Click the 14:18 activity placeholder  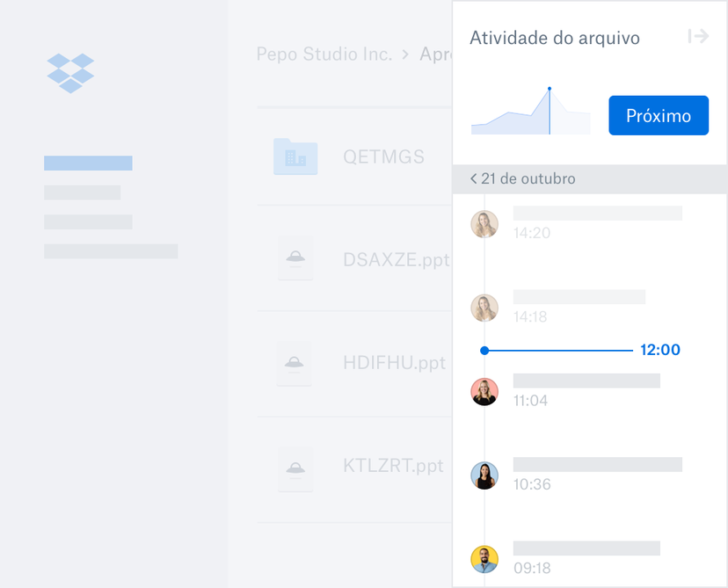pos(579,296)
